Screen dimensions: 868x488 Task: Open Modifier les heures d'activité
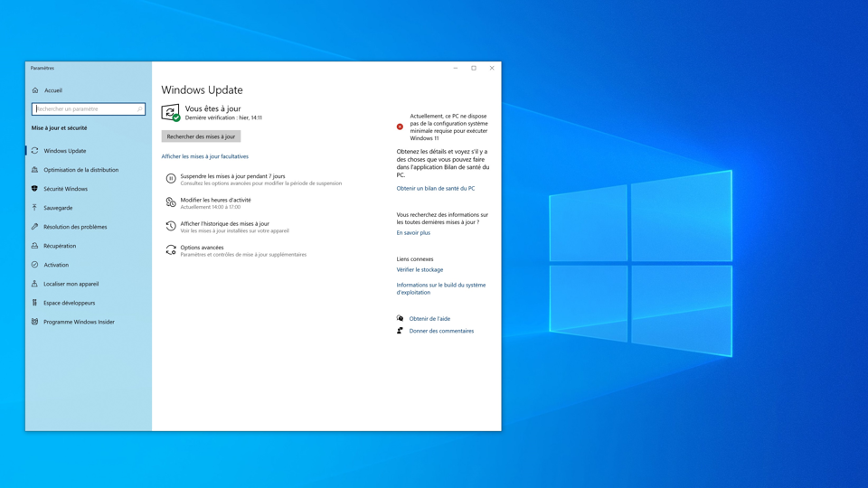click(x=215, y=200)
